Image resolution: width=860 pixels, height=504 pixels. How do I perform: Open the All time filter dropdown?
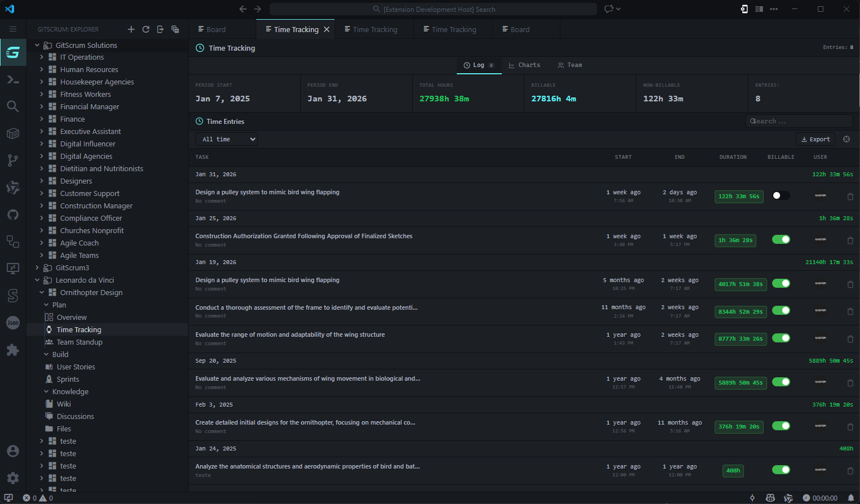(226, 139)
